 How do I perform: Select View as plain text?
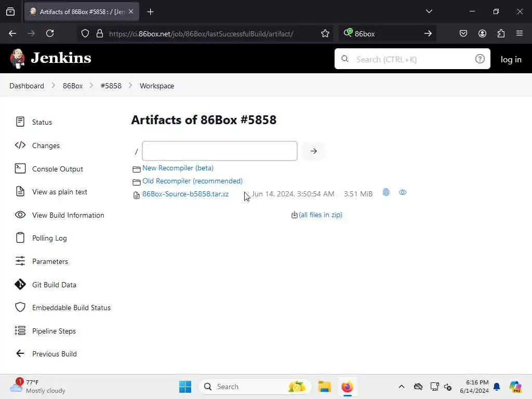tap(59, 192)
